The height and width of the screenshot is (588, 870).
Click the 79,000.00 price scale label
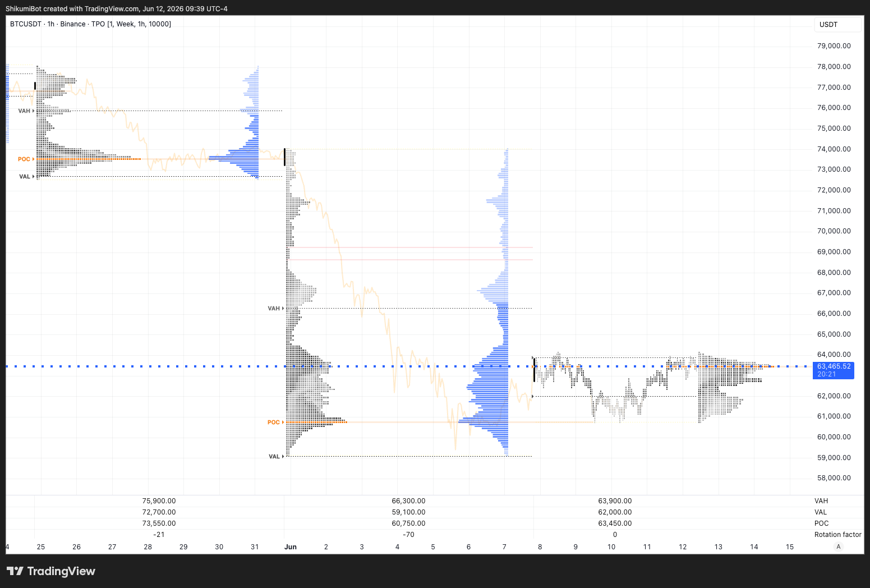coord(834,46)
